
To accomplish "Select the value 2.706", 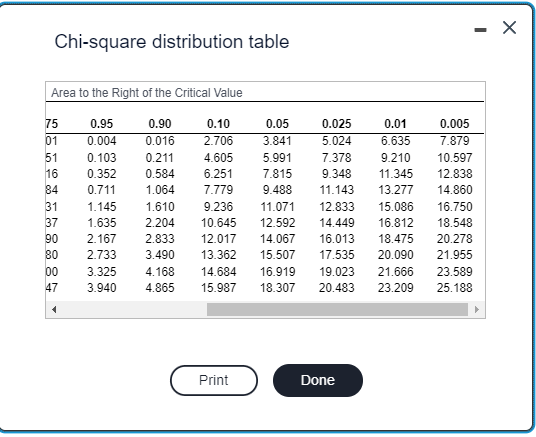I will pos(218,141).
